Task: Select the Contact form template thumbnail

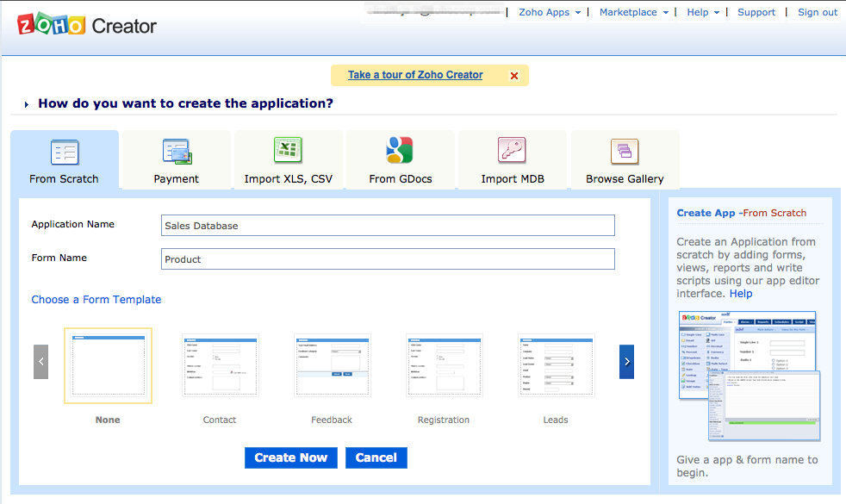Action: 220,366
